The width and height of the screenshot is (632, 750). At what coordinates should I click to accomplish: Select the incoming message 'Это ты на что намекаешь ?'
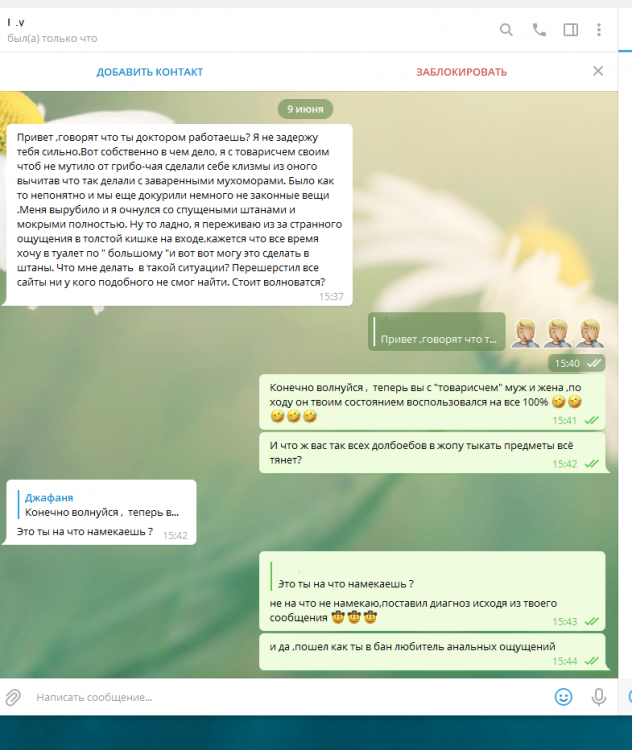(101, 512)
